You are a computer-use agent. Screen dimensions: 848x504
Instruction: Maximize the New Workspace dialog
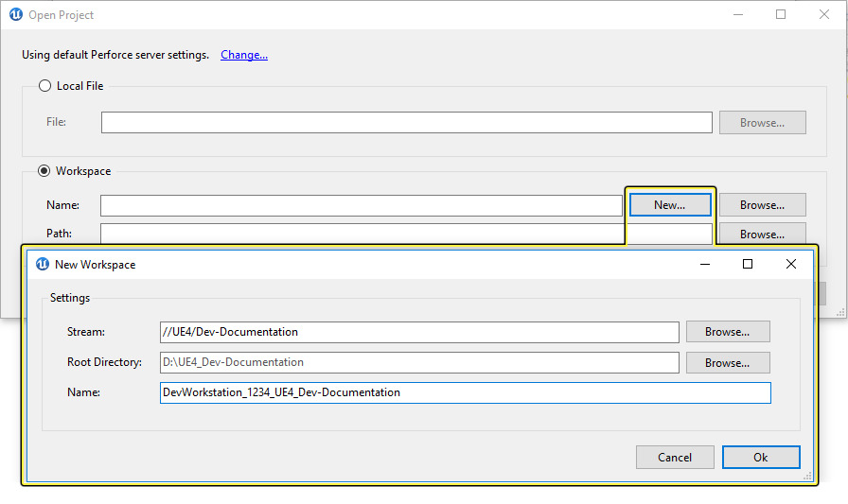pyautogui.click(x=748, y=265)
